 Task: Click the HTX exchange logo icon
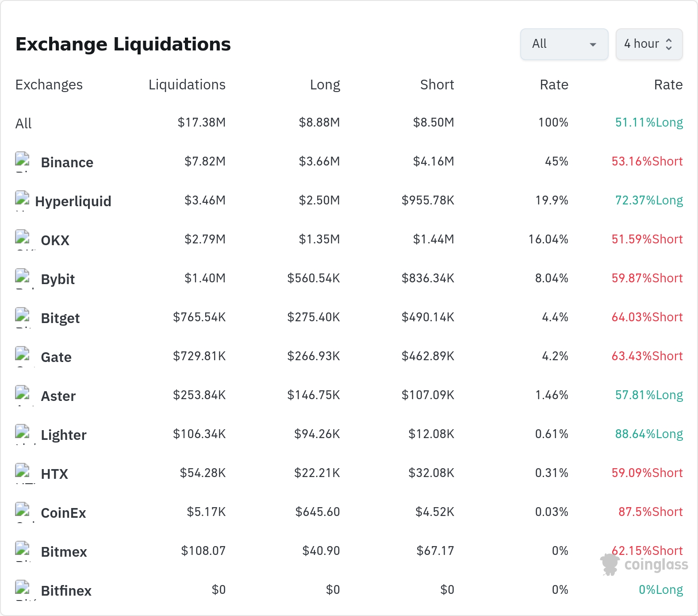pyautogui.click(x=23, y=473)
